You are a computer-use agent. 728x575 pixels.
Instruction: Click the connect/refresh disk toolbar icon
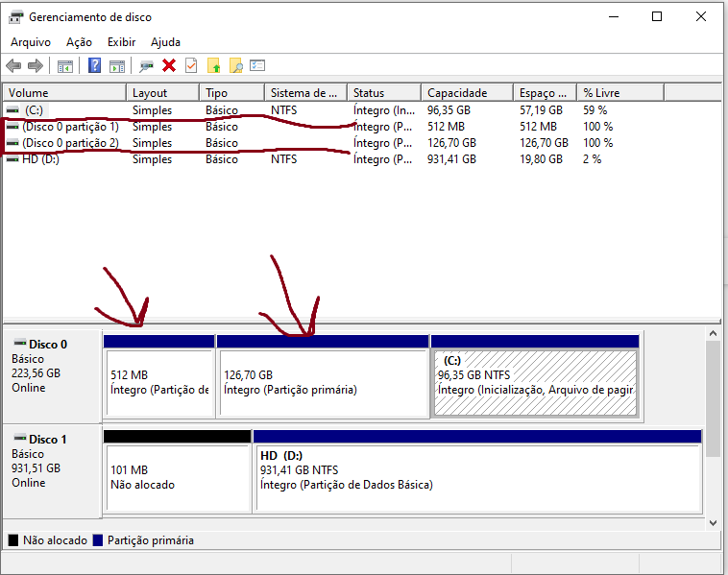[146, 66]
